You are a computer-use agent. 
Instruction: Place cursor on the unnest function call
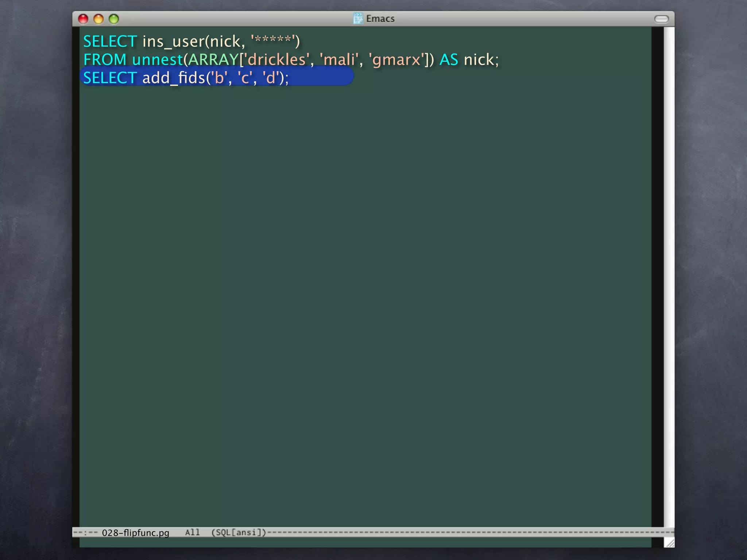click(157, 60)
